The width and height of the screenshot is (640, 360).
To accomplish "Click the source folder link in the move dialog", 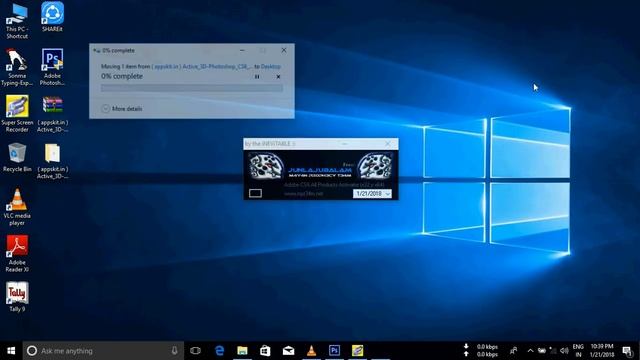I will tap(202, 66).
